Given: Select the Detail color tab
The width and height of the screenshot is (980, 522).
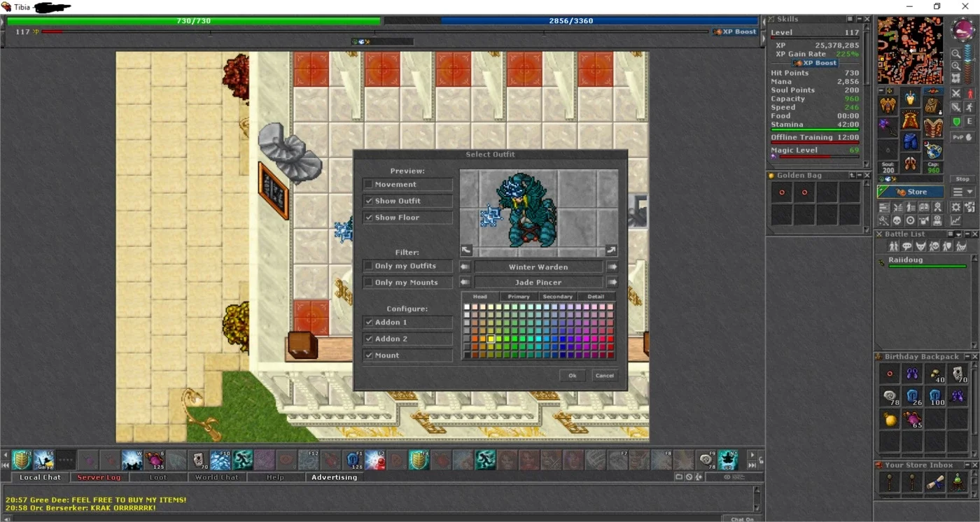Looking at the screenshot, I should [596, 297].
